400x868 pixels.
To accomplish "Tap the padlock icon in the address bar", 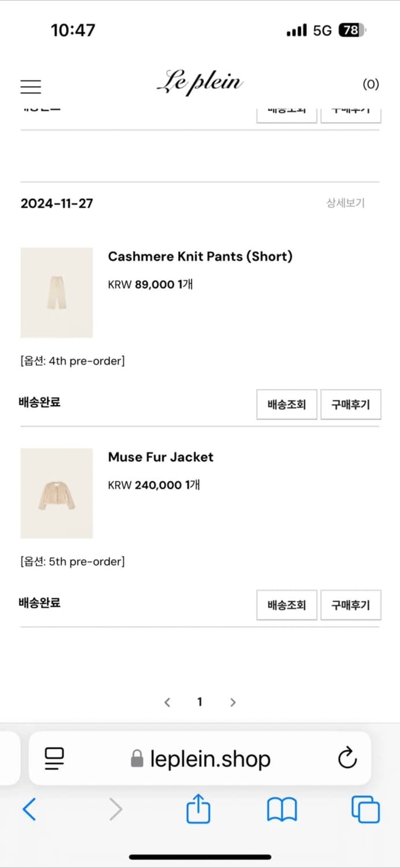I will [x=136, y=759].
